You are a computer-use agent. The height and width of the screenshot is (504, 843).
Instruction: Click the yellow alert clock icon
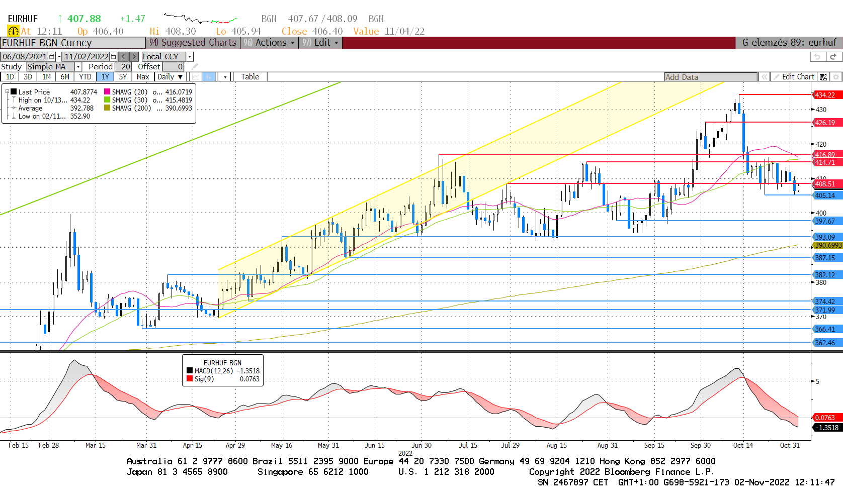13,31
